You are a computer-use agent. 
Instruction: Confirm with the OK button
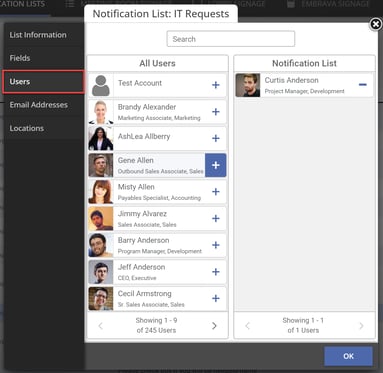click(x=348, y=356)
